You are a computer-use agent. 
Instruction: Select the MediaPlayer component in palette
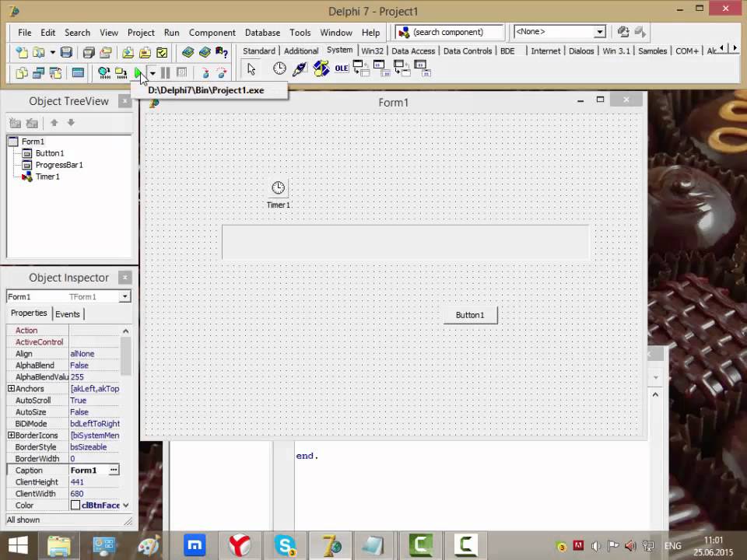tap(321, 68)
